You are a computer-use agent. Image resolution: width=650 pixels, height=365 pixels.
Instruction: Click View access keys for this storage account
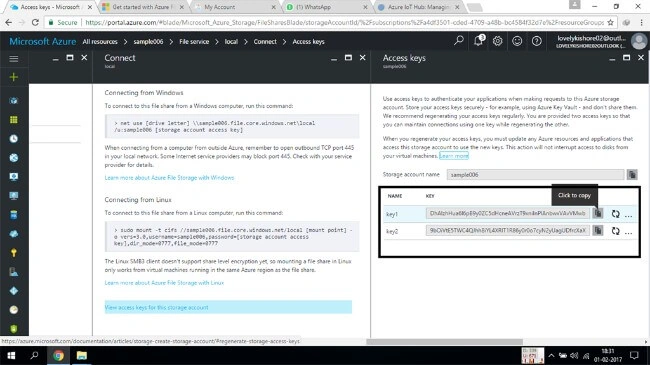pos(156,307)
